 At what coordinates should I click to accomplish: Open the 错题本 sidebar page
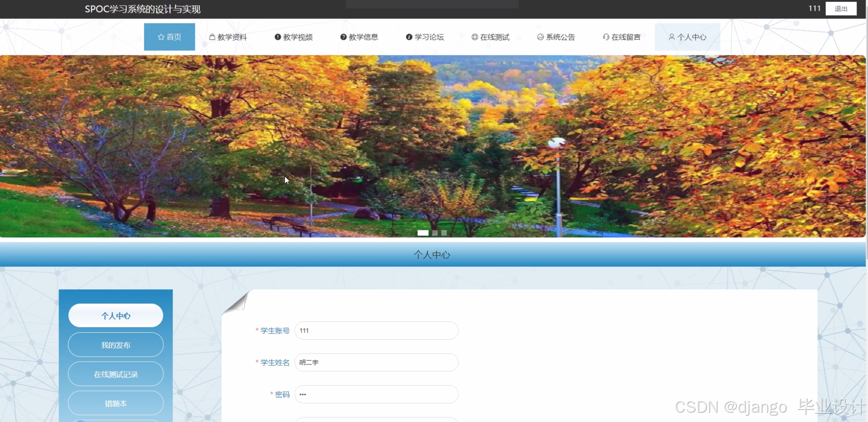pyautogui.click(x=115, y=403)
